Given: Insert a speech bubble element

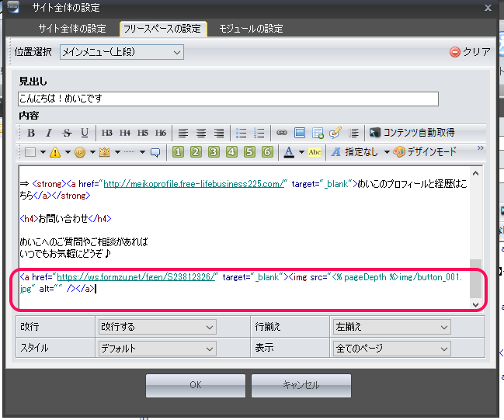Looking at the screenshot, I should click(x=155, y=152).
